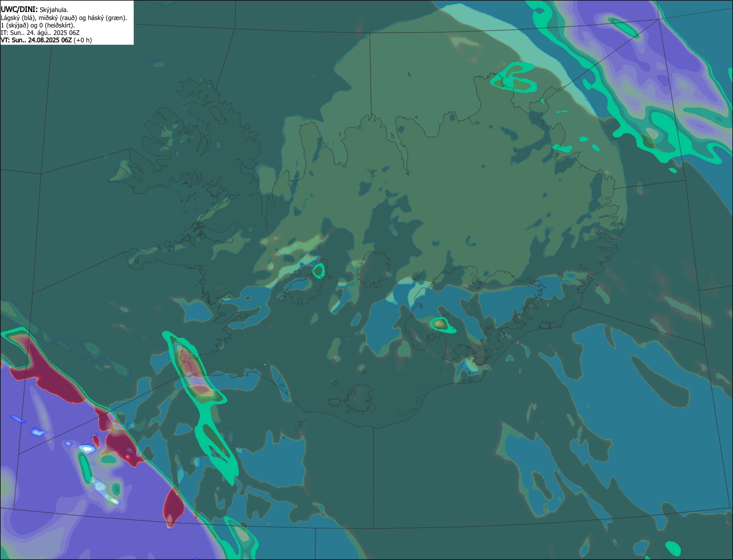
Task: Click the "UWC/DINI: Skýjahula." title line
Action: [x=34, y=9]
